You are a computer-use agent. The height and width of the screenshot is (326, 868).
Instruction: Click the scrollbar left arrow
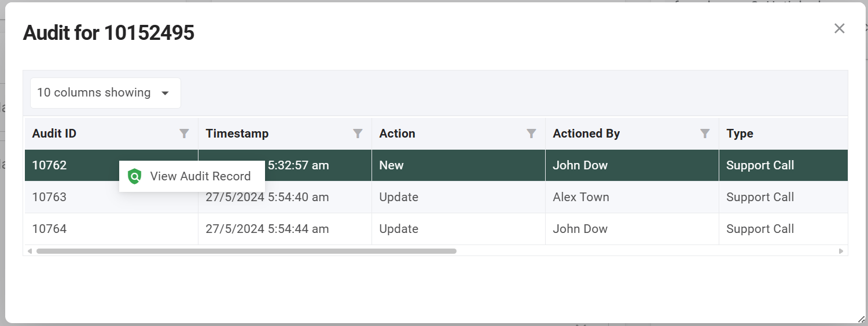point(30,251)
